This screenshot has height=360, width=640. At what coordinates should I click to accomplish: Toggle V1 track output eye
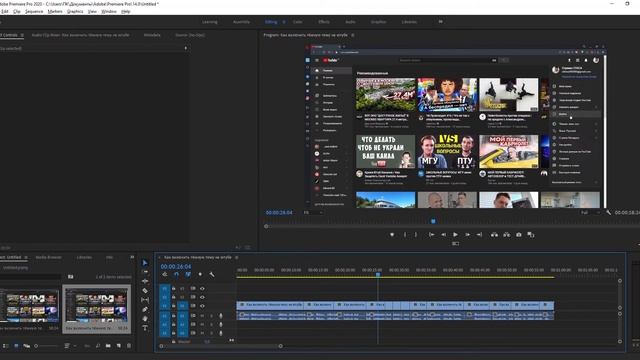click(x=202, y=306)
